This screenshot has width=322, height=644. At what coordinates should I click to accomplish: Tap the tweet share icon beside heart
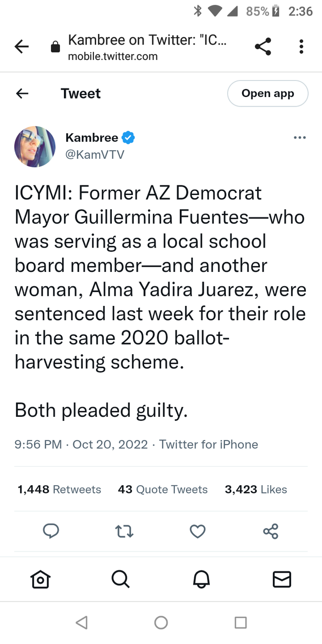270,531
